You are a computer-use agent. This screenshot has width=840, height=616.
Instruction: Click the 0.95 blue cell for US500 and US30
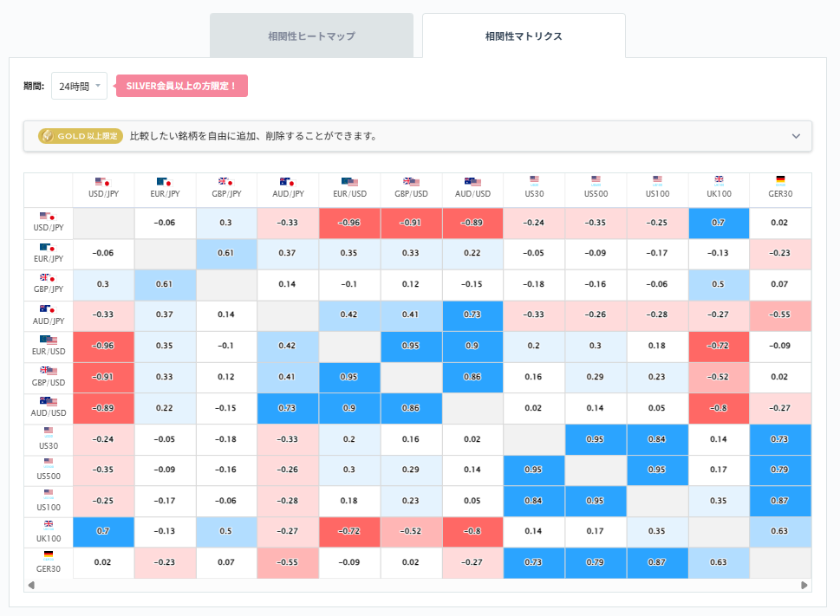pos(534,470)
